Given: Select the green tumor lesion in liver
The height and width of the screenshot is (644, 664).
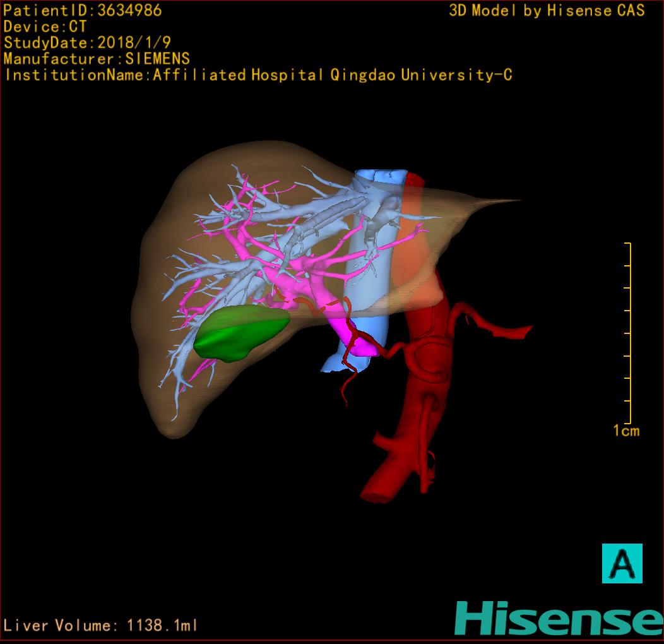Looking at the screenshot, I should [x=239, y=334].
